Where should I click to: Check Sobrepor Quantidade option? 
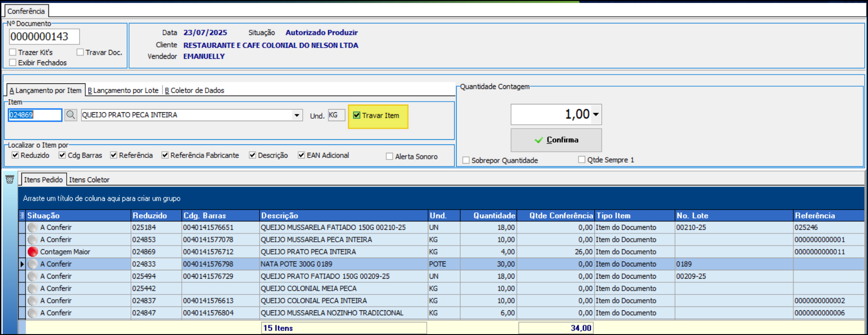(466, 160)
